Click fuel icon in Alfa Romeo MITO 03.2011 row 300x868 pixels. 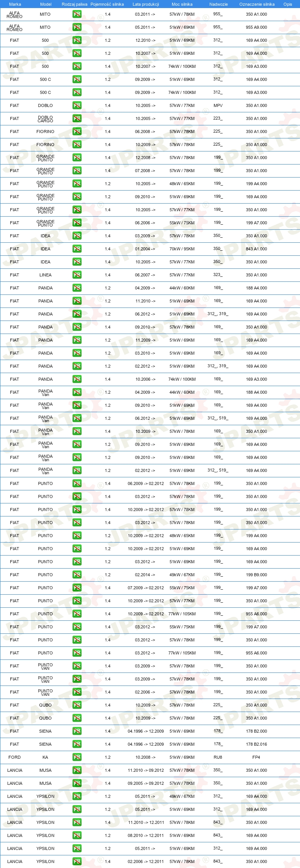77,14
